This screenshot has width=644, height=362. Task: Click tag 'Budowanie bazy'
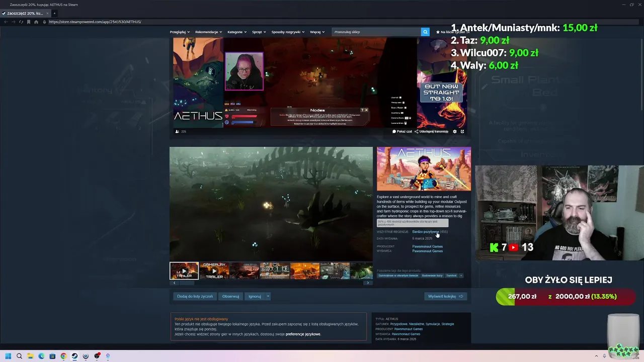coord(432,276)
